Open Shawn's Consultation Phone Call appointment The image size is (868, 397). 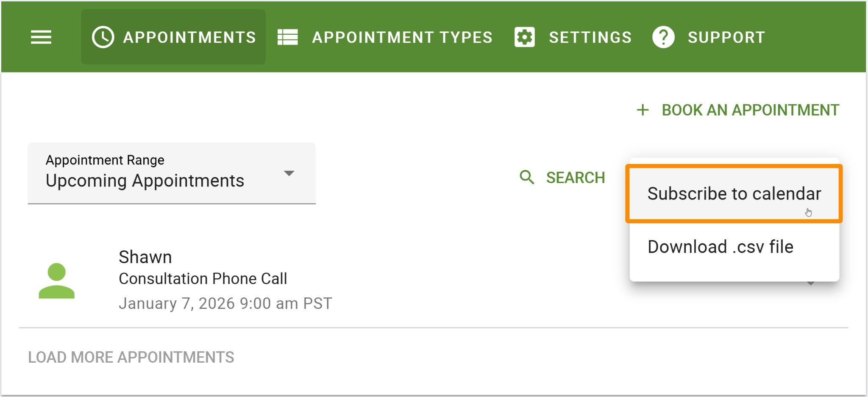pyautogui.click(x=203, y=278)
